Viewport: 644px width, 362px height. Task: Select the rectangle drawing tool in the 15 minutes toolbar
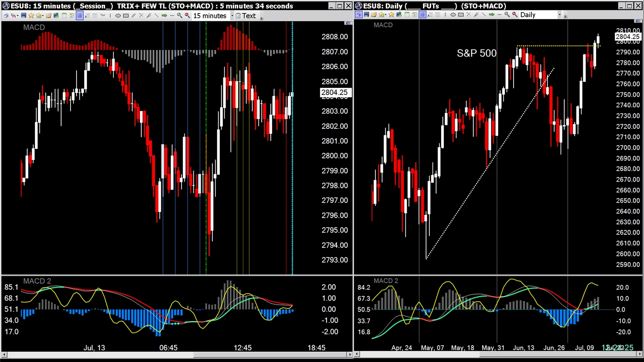tap(125, 15)
